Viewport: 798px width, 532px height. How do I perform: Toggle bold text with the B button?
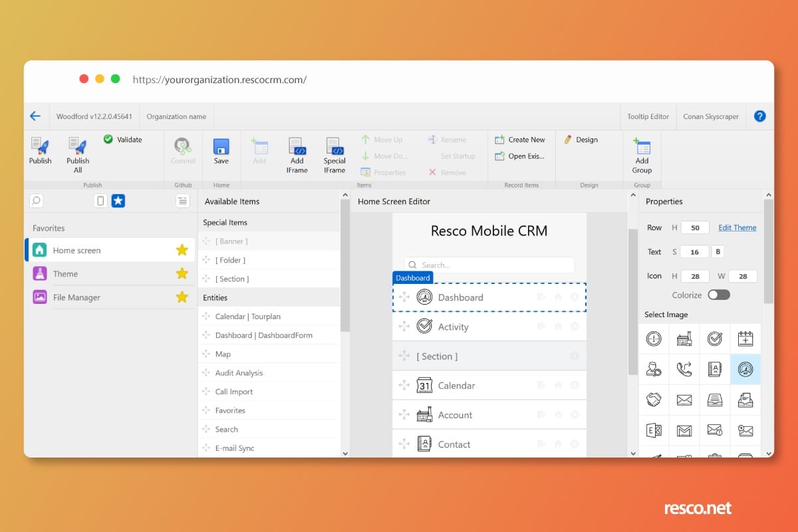pos(718,252)
